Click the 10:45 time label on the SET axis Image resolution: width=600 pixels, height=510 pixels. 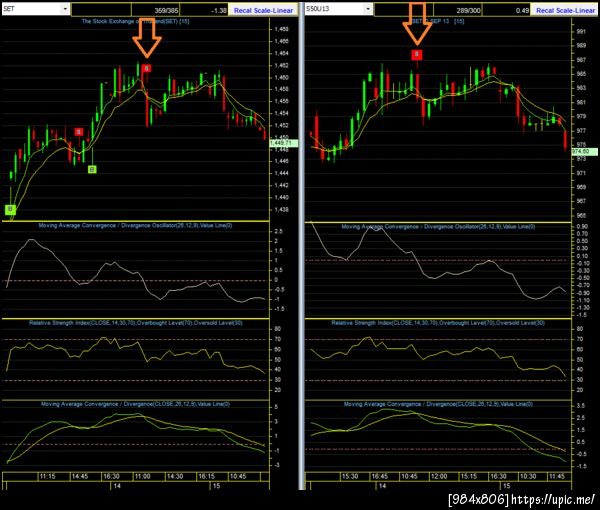coord(238,476)
